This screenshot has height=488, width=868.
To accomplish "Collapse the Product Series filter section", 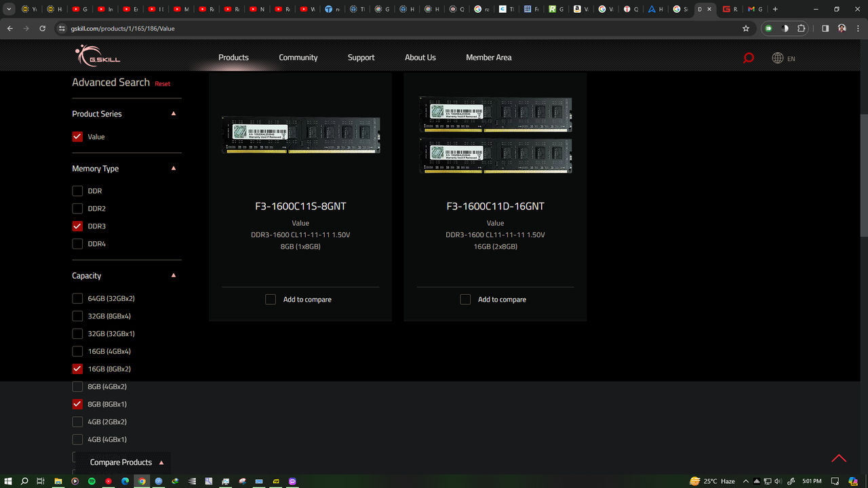I will pos(174,114).
